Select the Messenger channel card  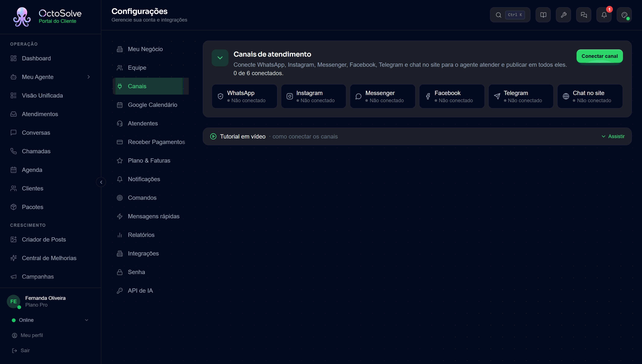coord(382,96)
